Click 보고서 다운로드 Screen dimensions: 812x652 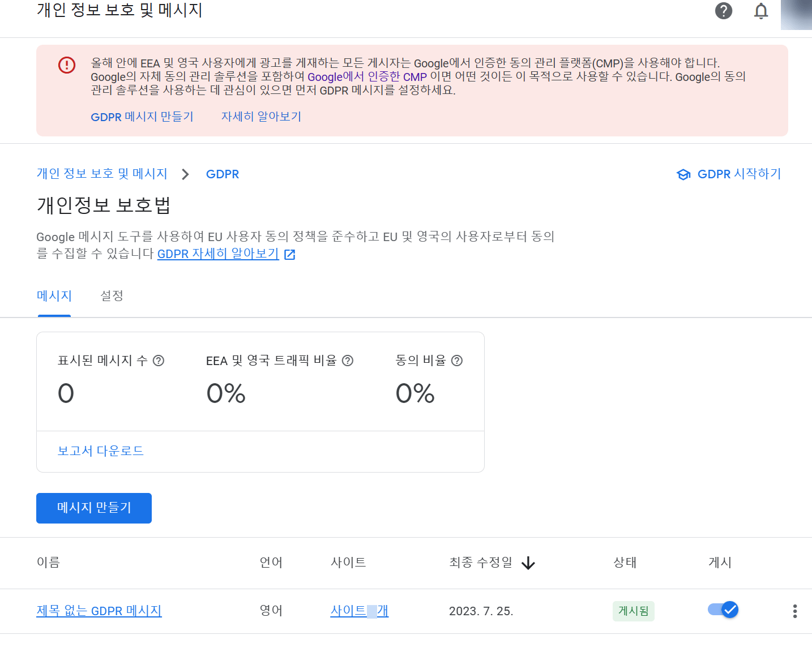pyautogui.click(x=100, y=451)
